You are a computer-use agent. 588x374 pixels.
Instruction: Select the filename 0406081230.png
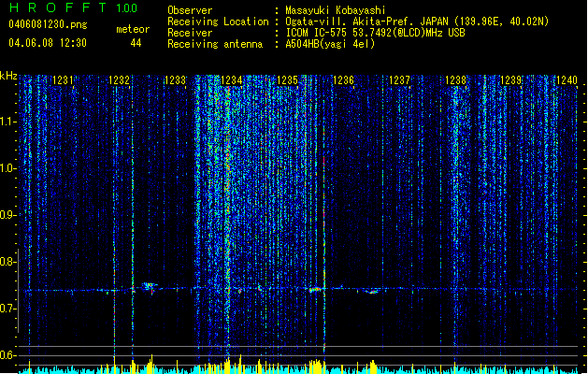pos(48,24)
